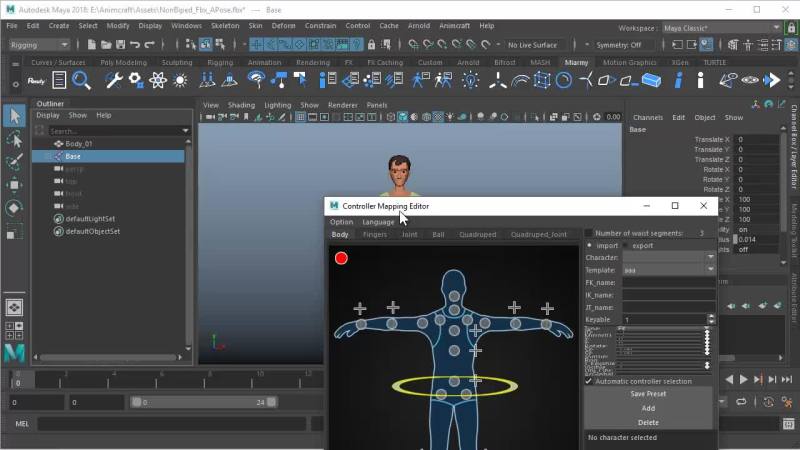
Task: Switch to the Fingers tab
Action: [374, 235]
